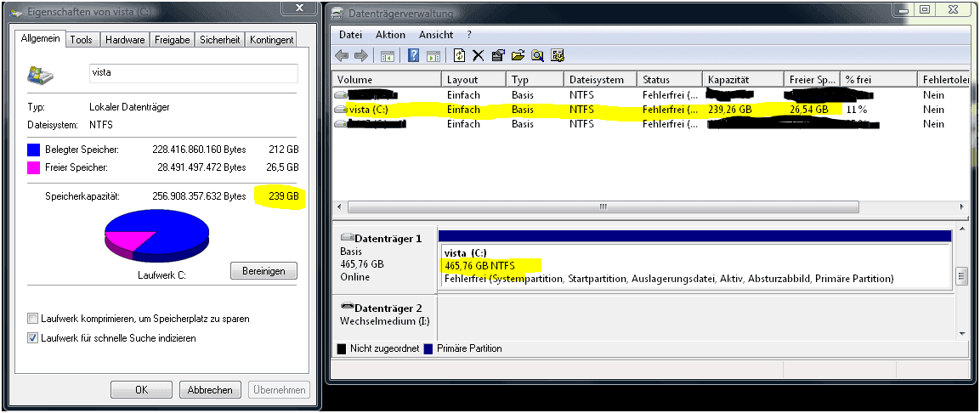Image resolution: width=980 pixels, height=413 pixels.
Task: Click the magenta Freier Speicher color swatch
Action: click(x=34, y=167)
